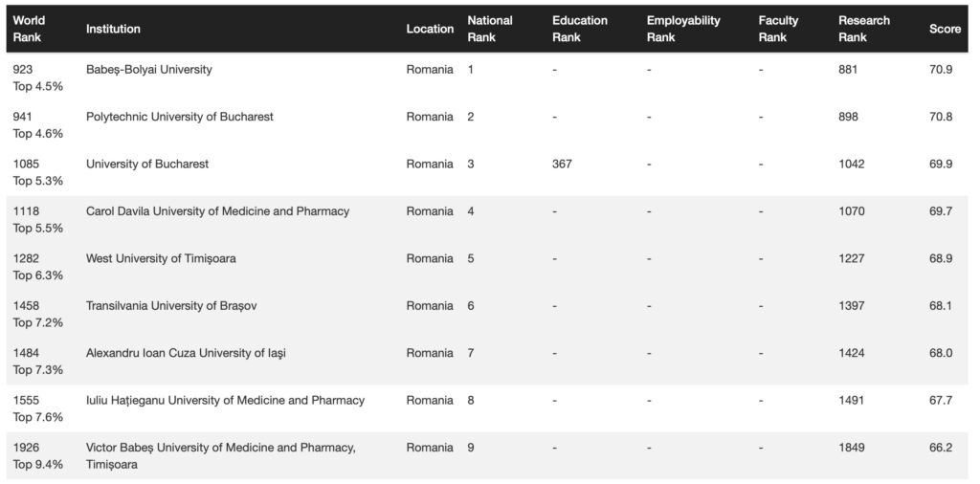Select West University of Timişoara
The image size is (980, 484).
[x=161, y=258]
